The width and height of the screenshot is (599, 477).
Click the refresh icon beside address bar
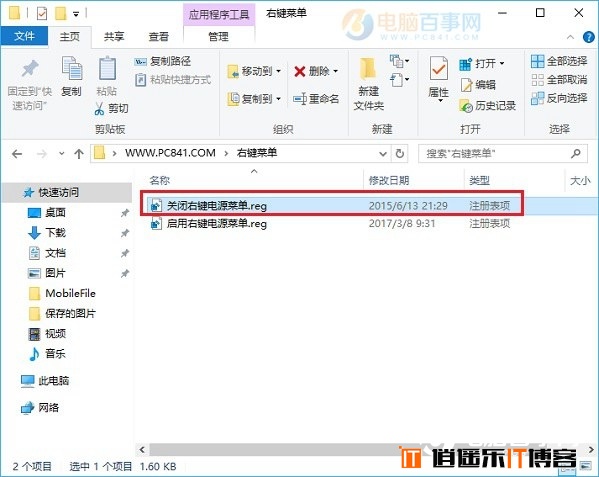click(x=400, y=154)
